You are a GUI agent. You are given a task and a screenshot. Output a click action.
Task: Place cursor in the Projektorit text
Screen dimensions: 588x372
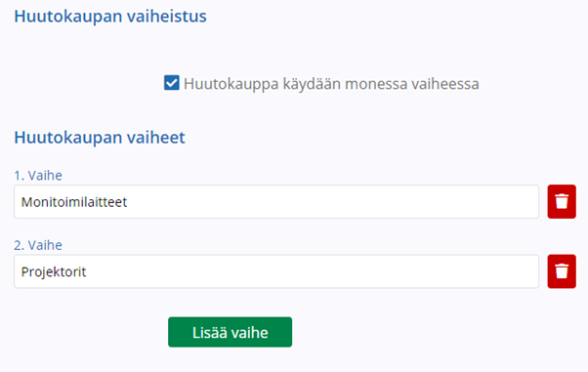[54, 271]
